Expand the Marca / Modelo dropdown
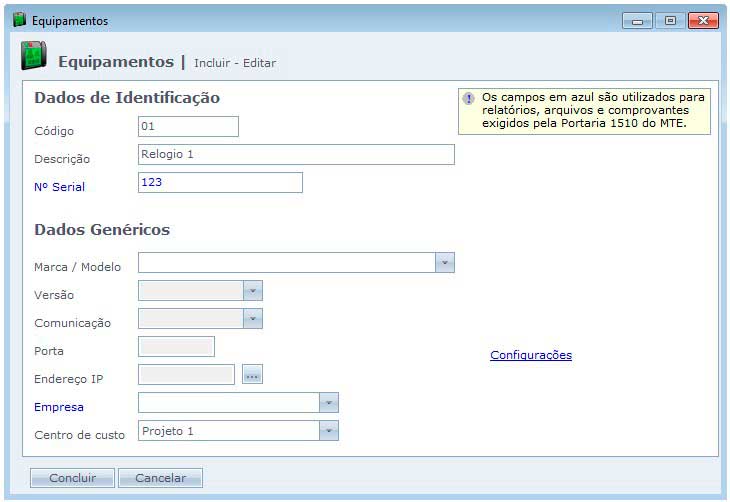Image resolution: width=730 pixels, height=502 pixels. click(x=445, y=263)
